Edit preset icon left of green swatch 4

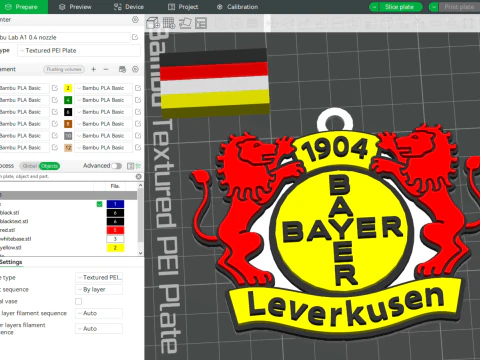click(55, 100)
